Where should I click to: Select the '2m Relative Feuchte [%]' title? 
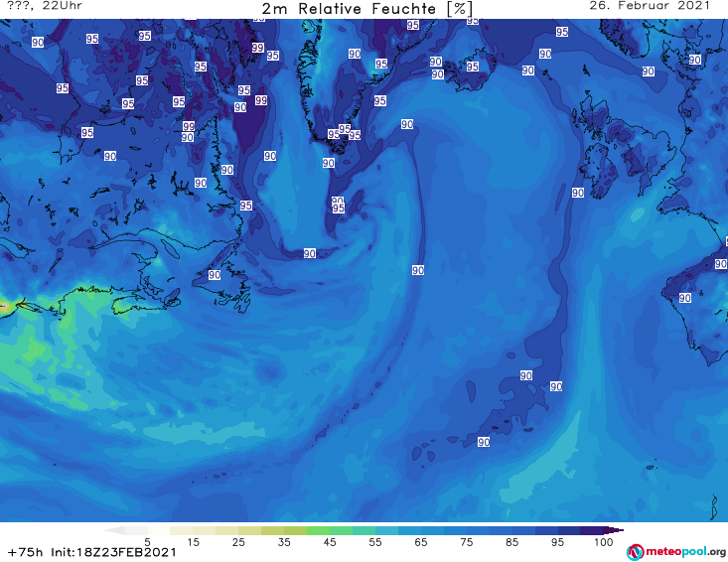pos(367,9)
